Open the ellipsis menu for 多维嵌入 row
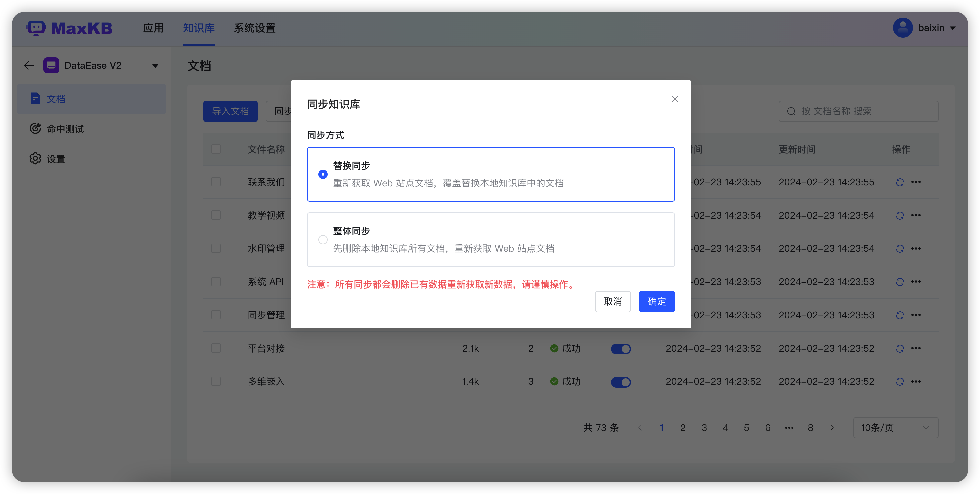This screenshot has height=494, width=980. point(916,381)
